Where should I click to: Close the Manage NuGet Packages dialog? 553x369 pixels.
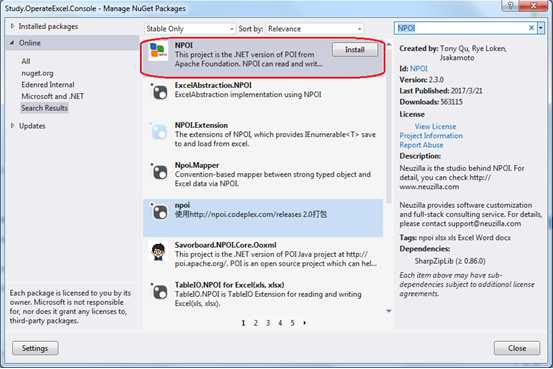click(x=517, y=348)
